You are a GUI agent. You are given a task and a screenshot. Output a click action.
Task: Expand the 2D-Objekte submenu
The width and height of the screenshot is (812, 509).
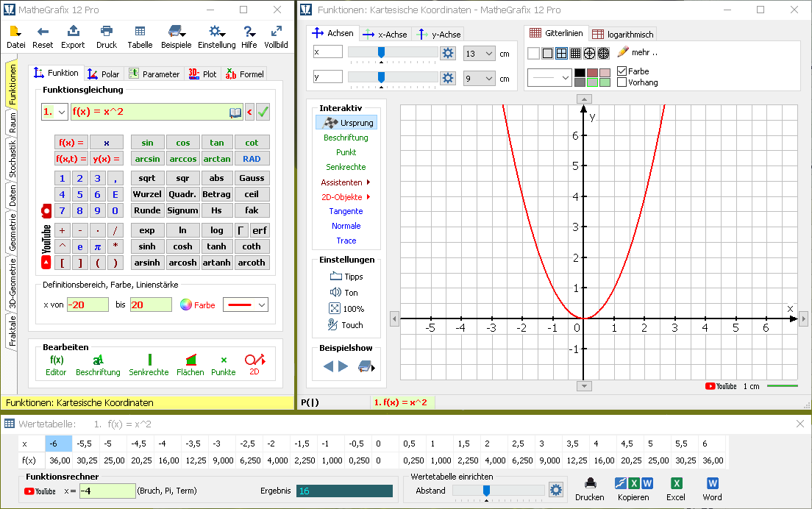pyautogui.click(x=346, y=197)
